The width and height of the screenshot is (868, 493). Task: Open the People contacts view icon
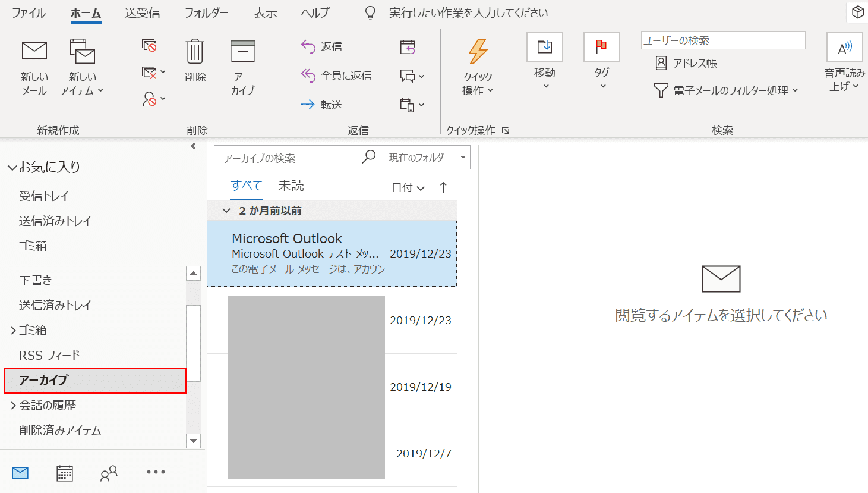coord(109,473)
